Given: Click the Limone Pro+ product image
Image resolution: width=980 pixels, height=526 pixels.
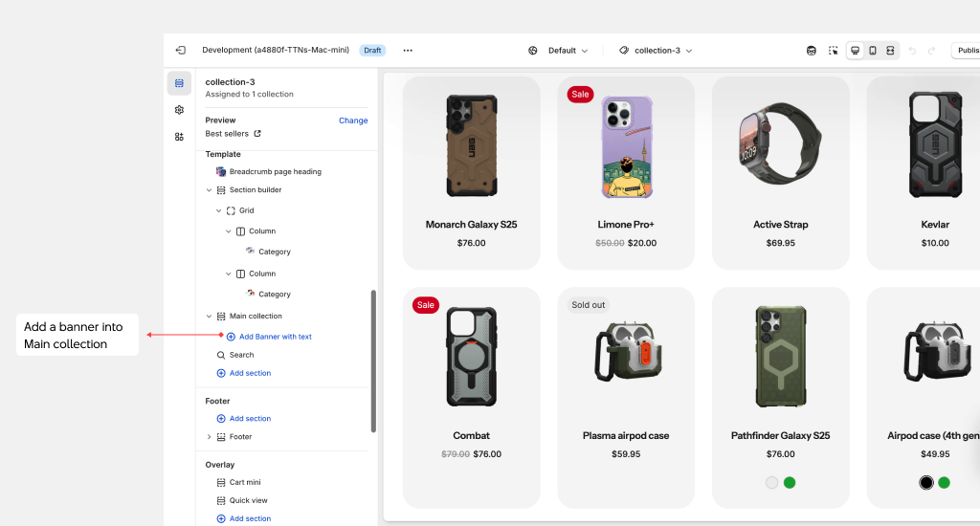Looking at the screenshot, I should coord(626,146).
